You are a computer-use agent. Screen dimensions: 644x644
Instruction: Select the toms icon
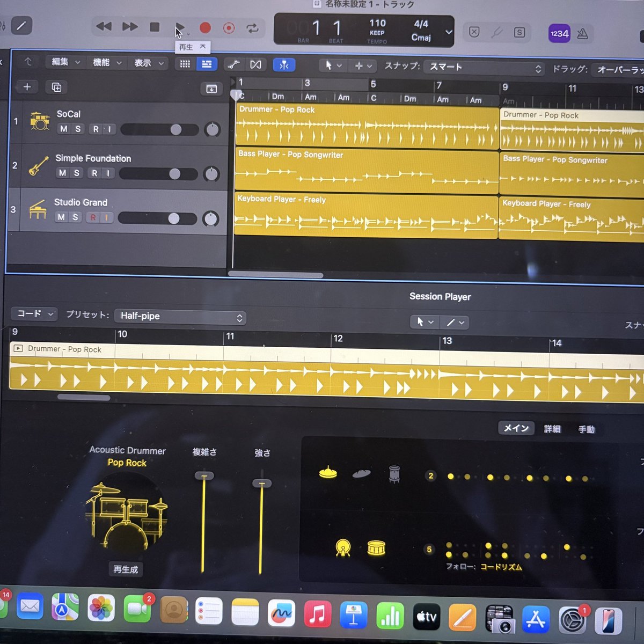coord(394,474)
